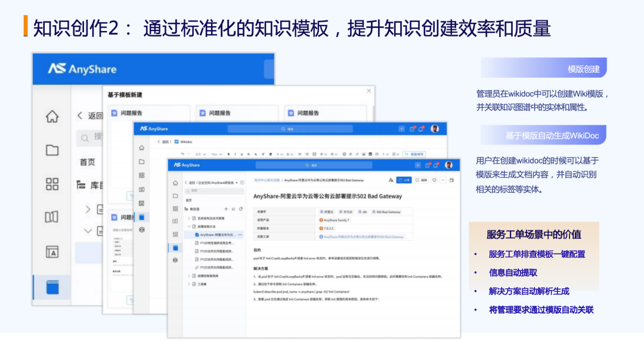This screenshot has height=363, width=644.
Task: Open notification bell in front window header
Action: tap(436, 165)
